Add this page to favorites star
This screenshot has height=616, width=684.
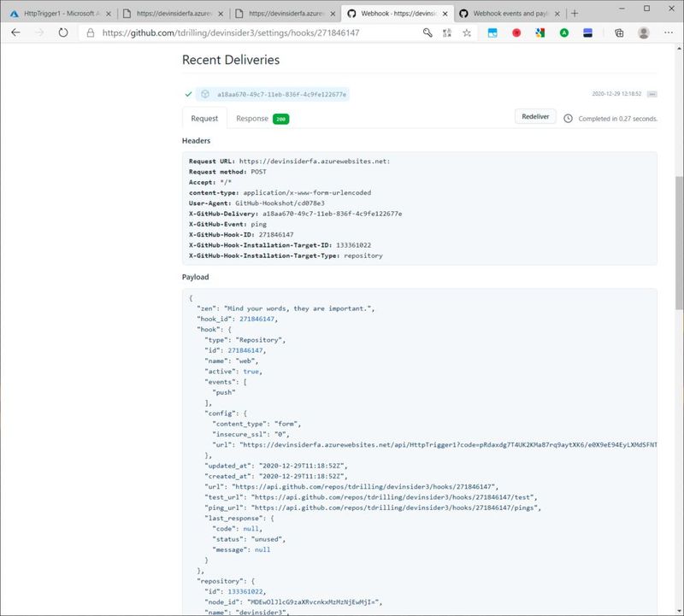point(467,32)
